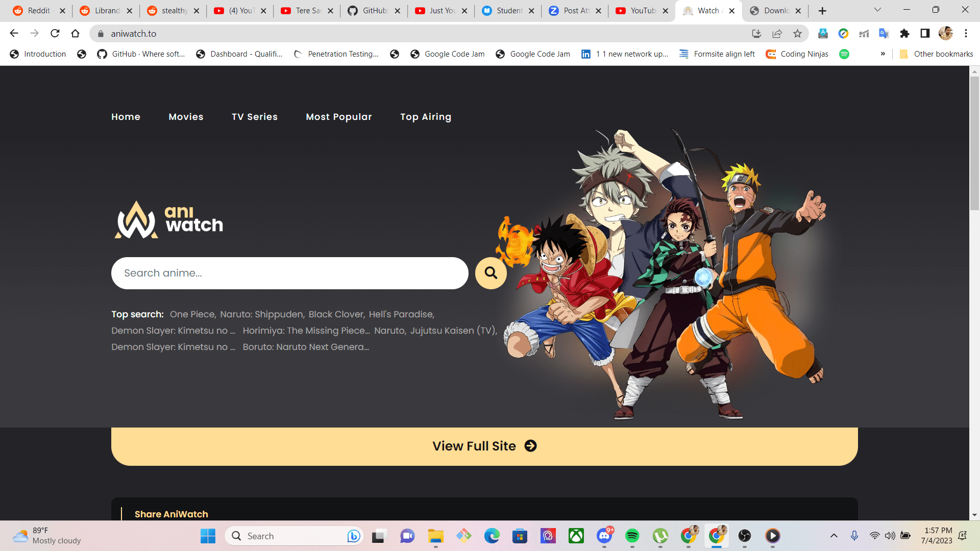
Task: Click the Search anime input field
Action: tap(289, 273)
